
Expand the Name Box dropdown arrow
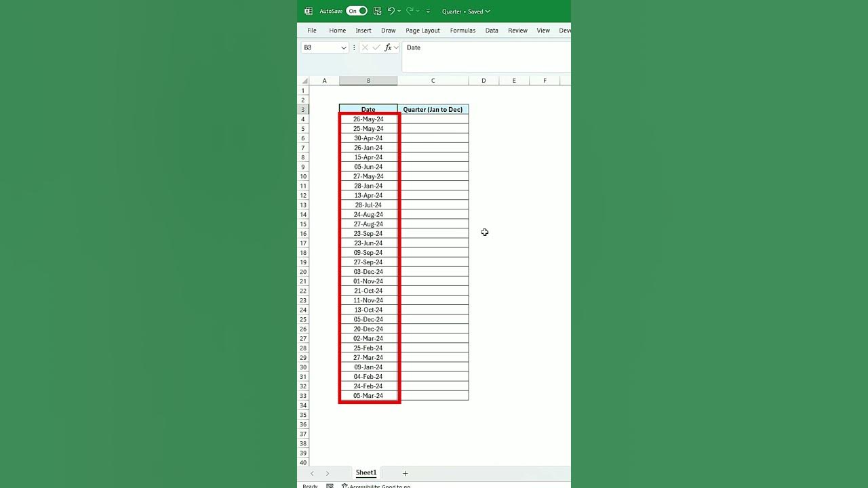tap(344, 47)
